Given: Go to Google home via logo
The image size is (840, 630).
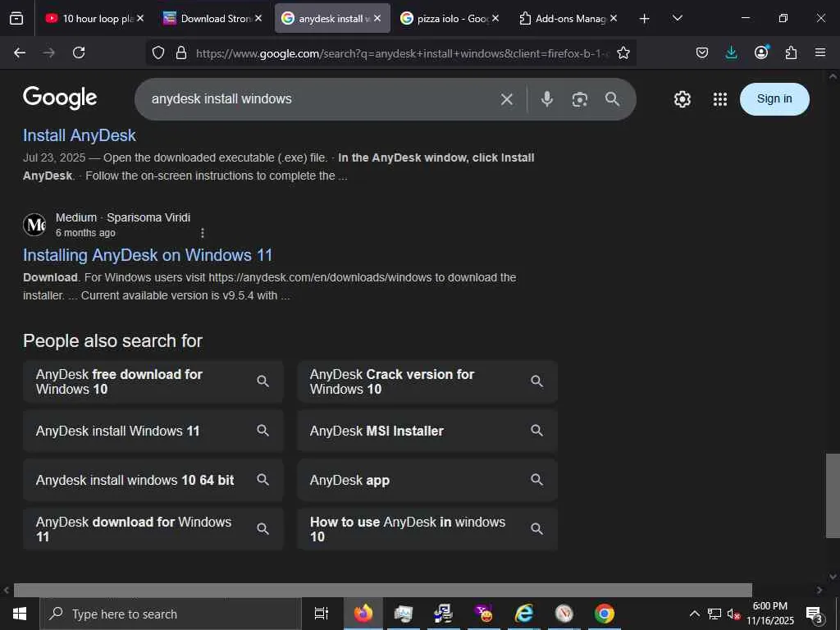Looking at the screenshot, I should pos(60,98).
